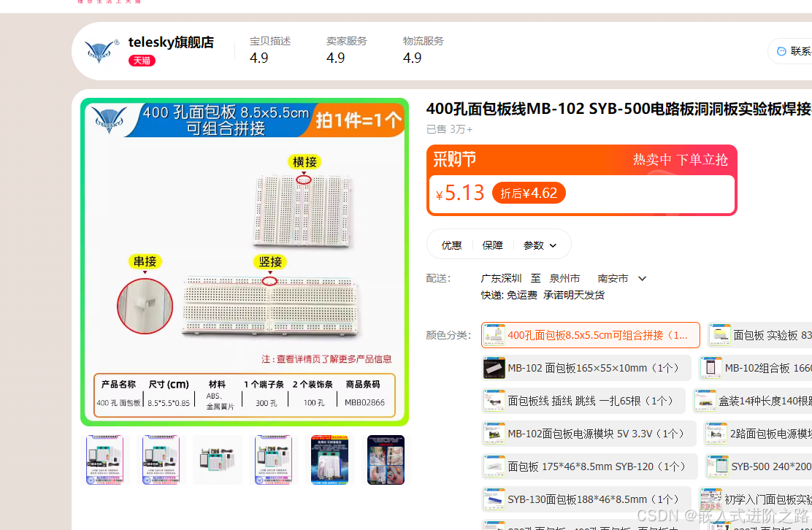
Task: Click the 已售 3万+ sales count
Action: 450,129
